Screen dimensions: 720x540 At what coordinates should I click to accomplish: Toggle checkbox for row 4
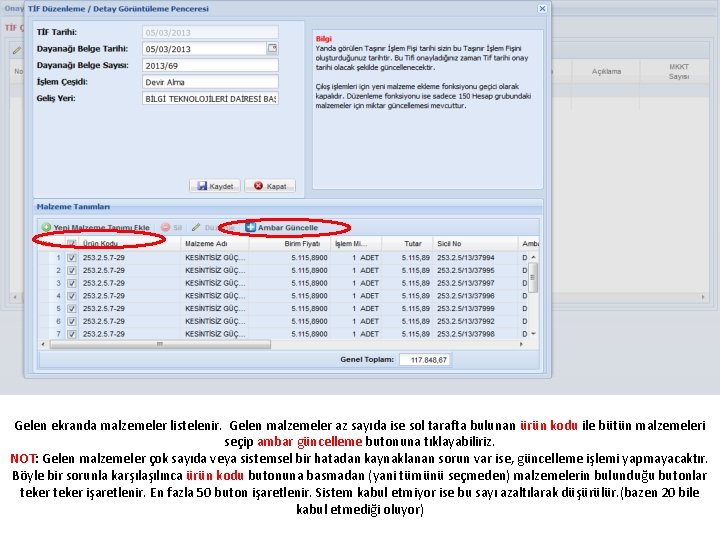[72, 296]
